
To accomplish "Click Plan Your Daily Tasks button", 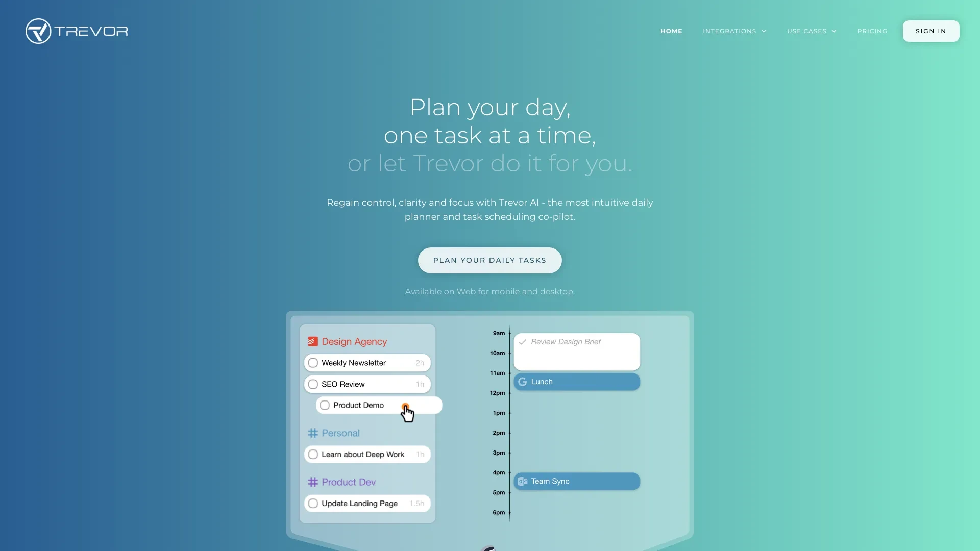I will click(490, 260).
